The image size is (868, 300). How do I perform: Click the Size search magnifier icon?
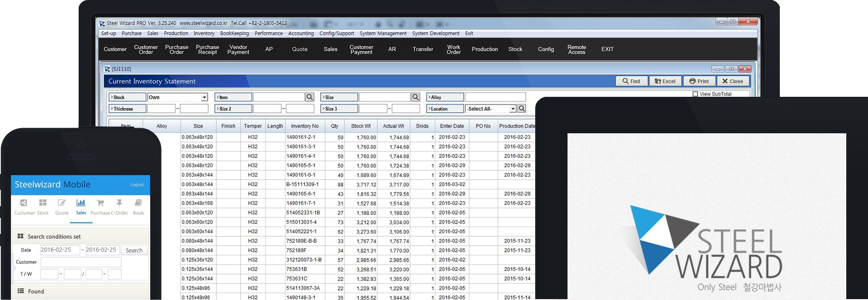(x=416, y=97)
